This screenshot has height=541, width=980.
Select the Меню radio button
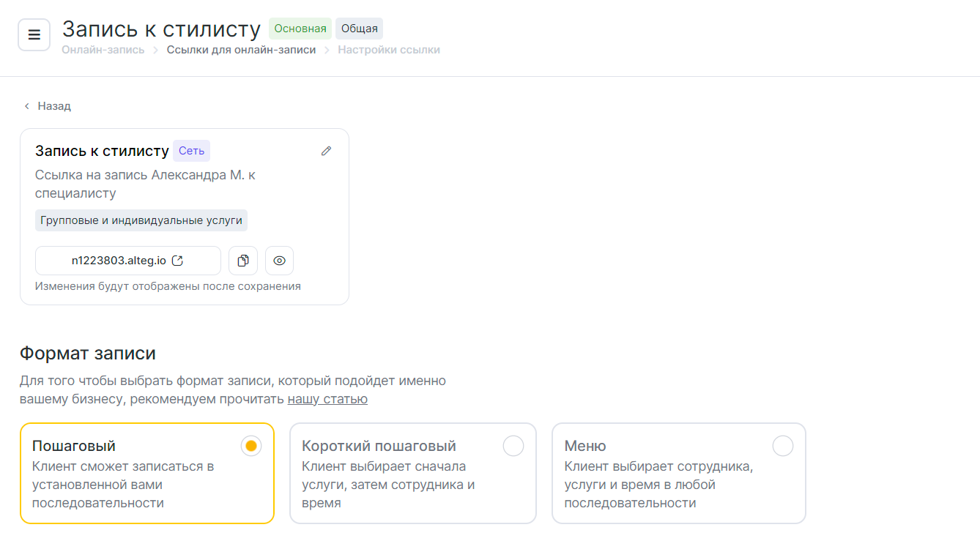783,446
